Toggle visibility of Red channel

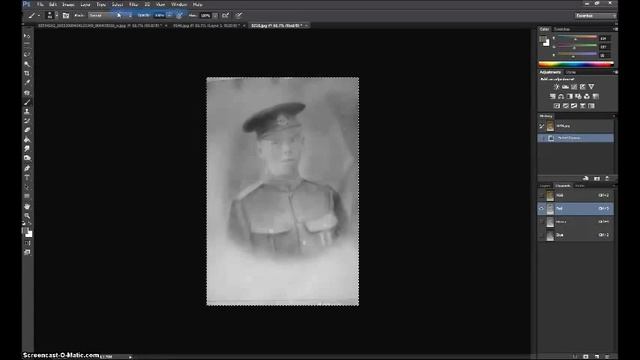click(x=542, y=209)
